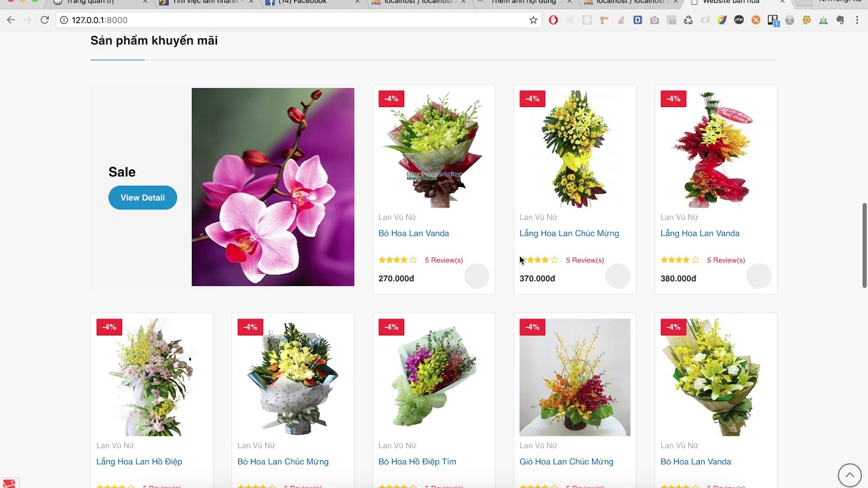The width and height of the screenshot is (868, 488).
Task: Open the Giỏ Hoa Lan Chúc Mừng product image
Action: [x=575, y=378]
